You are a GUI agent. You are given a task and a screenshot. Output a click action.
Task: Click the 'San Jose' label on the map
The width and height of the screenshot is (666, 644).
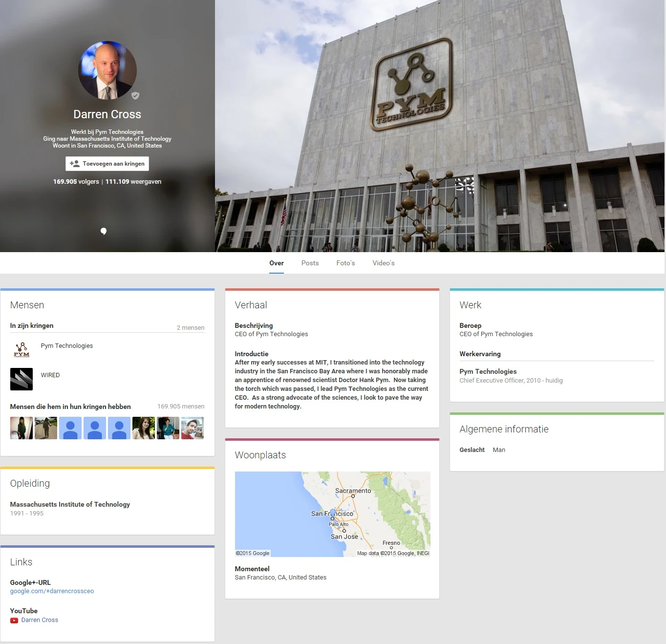(x=344, y=537)
